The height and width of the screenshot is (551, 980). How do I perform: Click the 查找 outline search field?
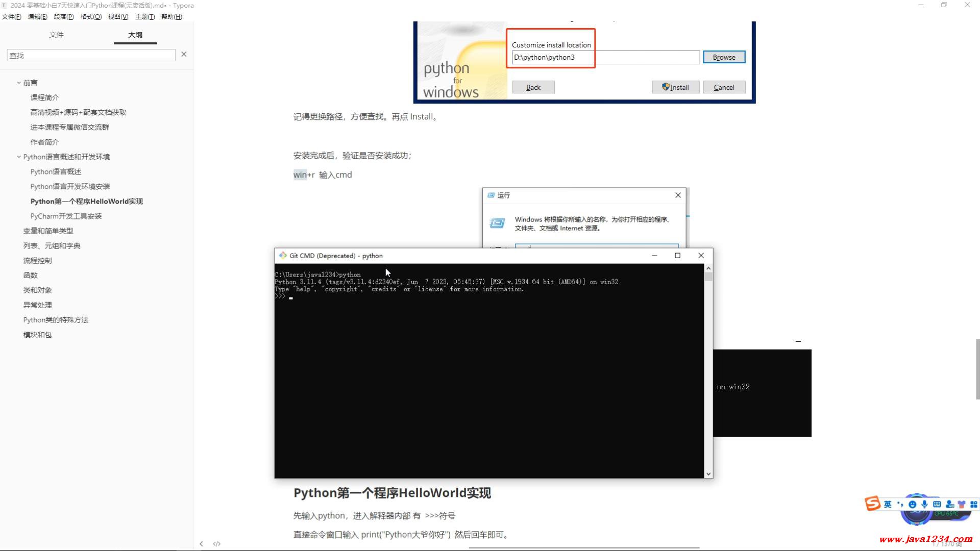click(x=91, y=55)
